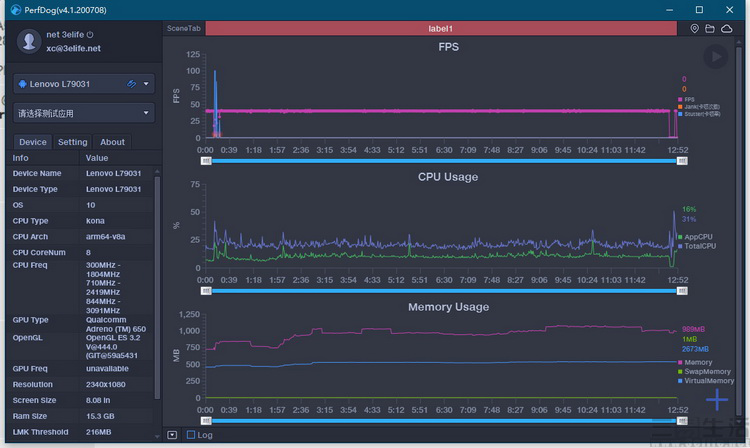Image resolution: width=750 pixels, height=448 pixels.
Task: Click the info table scroll-down arrow
Action: click(x=157, y=437)
